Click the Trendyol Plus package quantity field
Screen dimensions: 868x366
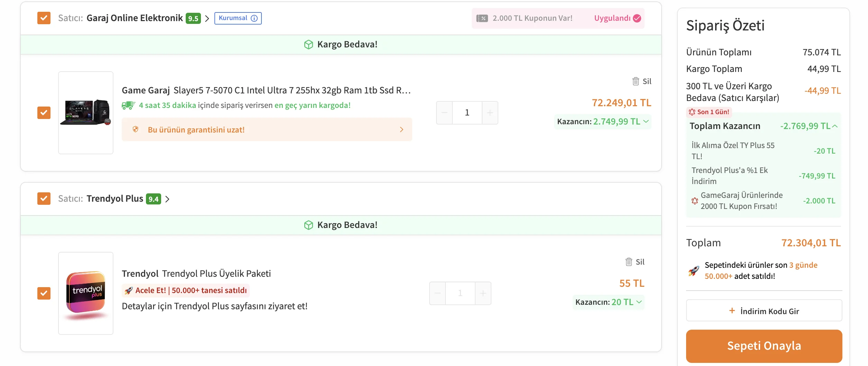click(460, 293)
